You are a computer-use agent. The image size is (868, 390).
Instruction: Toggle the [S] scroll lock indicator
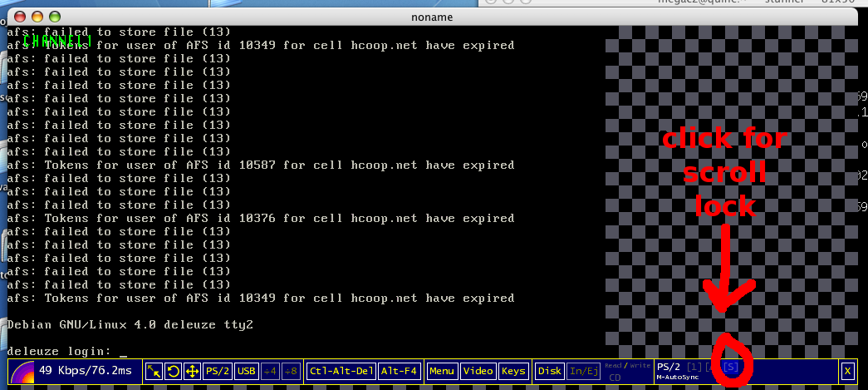(731, 367)
